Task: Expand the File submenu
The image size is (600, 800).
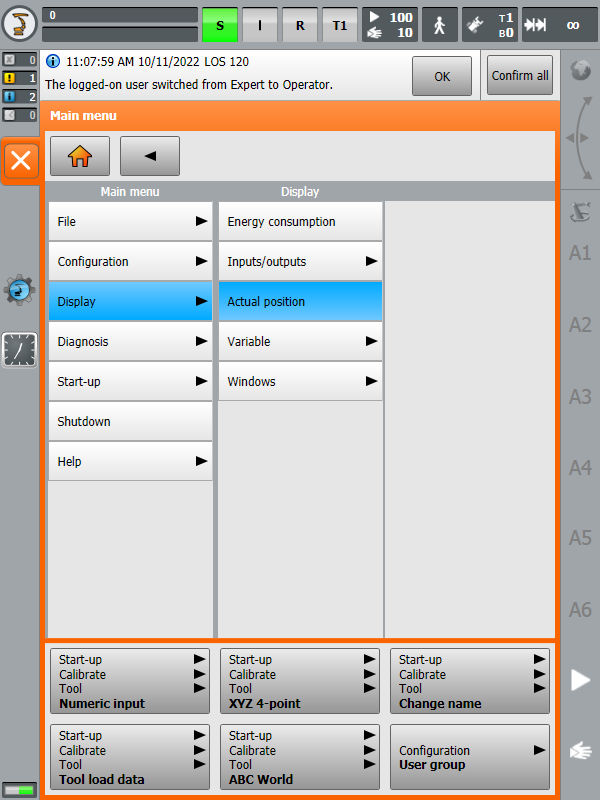Action: (x=130, y=222)
